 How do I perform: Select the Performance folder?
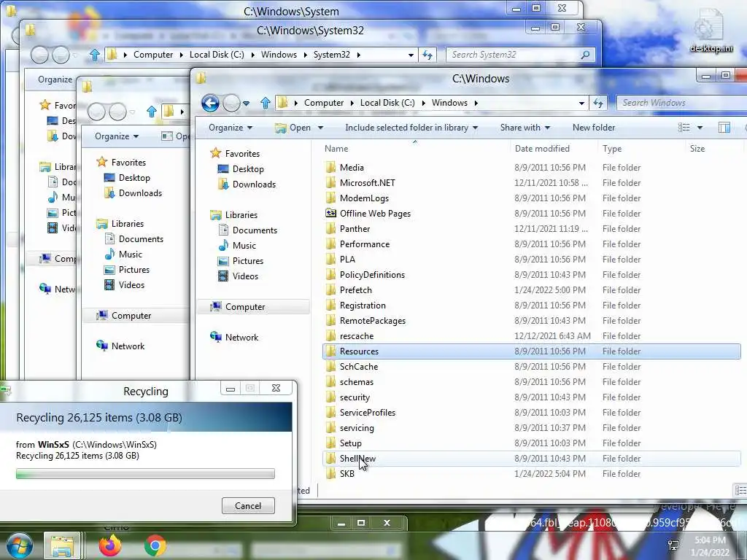point(365,244)
